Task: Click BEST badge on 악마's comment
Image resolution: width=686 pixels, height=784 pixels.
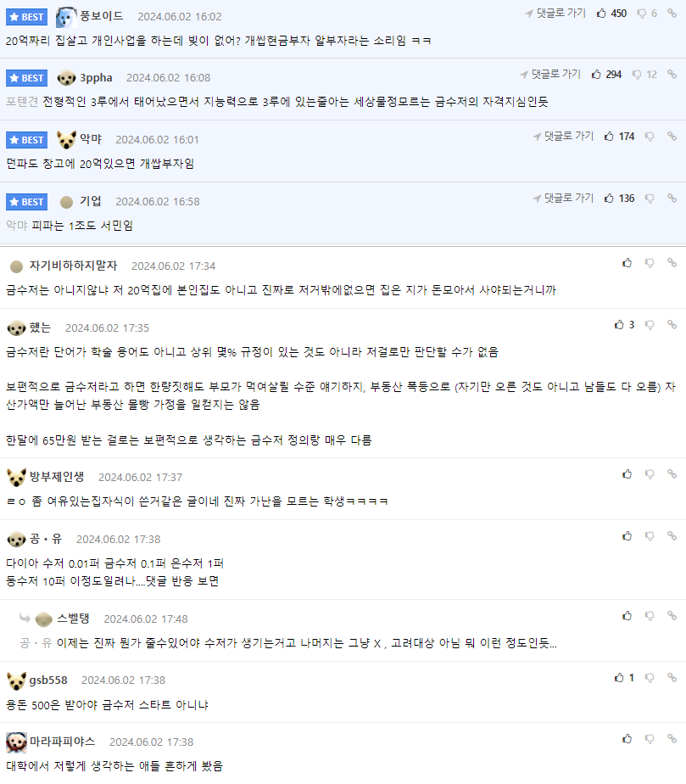Action: (27, 140)
